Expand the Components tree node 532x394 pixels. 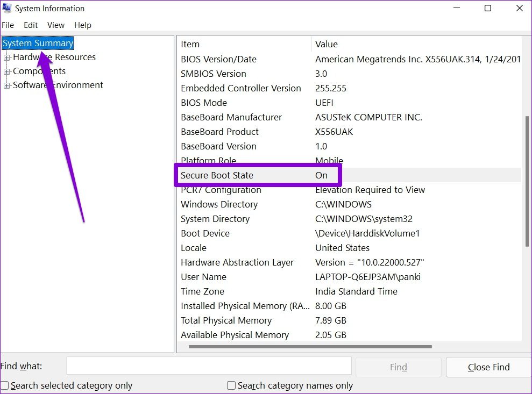click(x=7, y=71)
